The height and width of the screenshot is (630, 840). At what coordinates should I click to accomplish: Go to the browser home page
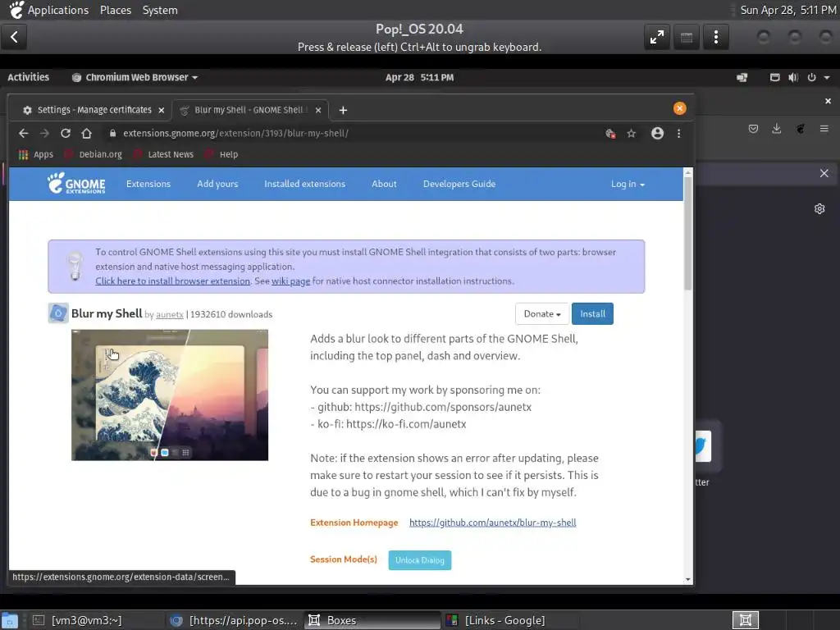click(x=86, y=134)
